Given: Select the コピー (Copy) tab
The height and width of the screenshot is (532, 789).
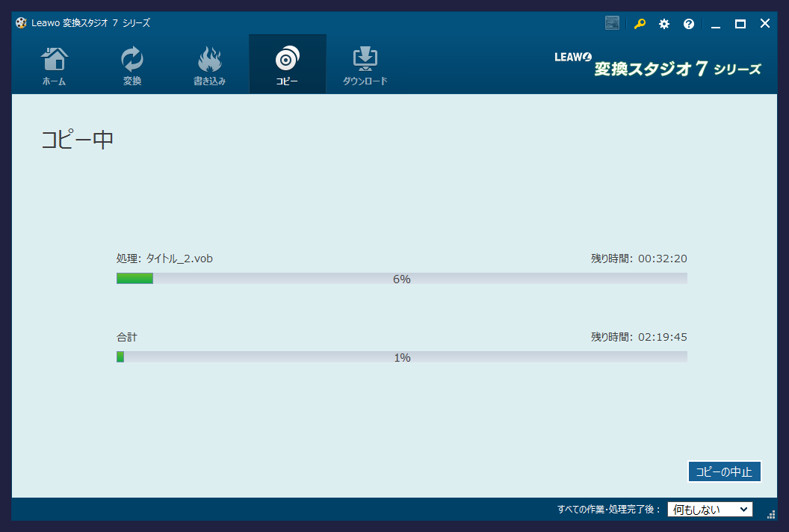Looking at the screenshot, I should (287, 66).
